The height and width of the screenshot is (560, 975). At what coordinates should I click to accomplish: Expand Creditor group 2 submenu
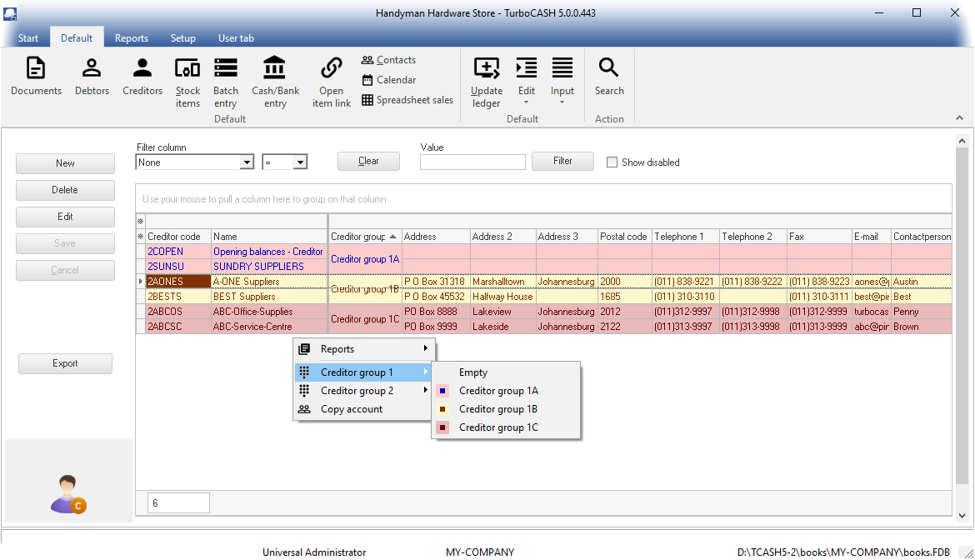pos(358,391)
